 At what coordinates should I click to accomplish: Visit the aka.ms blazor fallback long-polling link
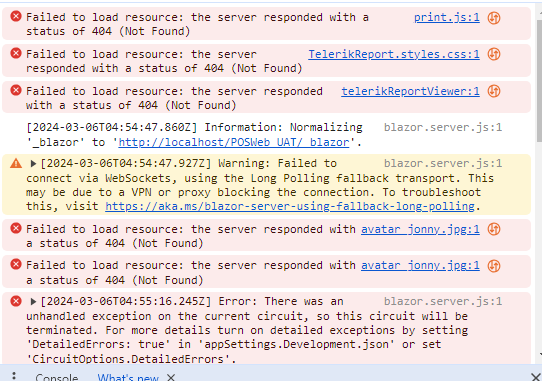290,206
